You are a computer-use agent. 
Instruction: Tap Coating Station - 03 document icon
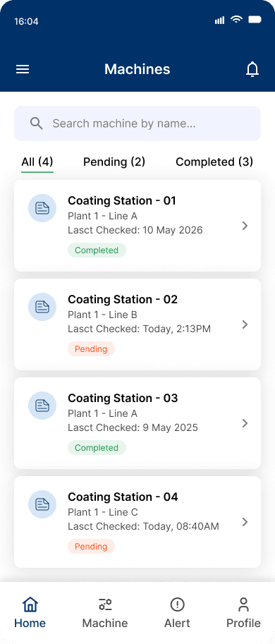[42, 406]
